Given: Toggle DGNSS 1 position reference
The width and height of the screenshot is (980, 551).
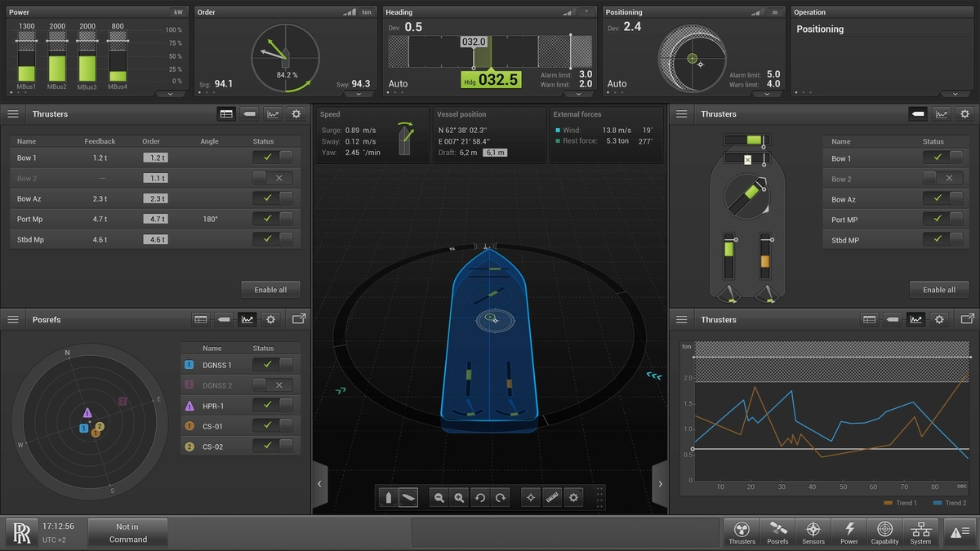Looking at the screenshot, I should (273, 364).
